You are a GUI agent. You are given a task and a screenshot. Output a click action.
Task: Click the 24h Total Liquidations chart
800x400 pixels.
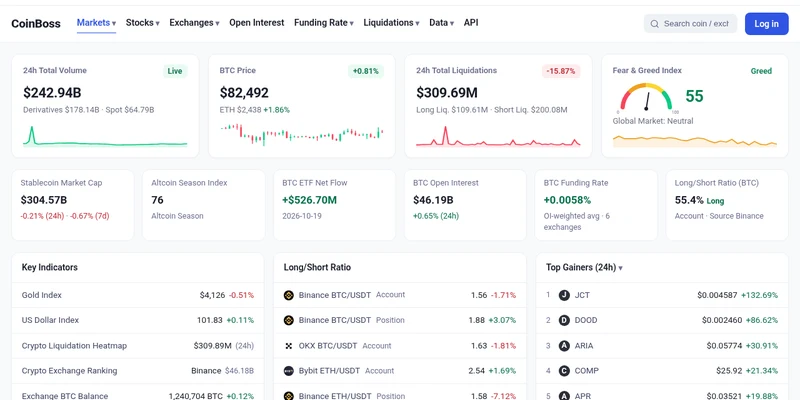[498, 136]
